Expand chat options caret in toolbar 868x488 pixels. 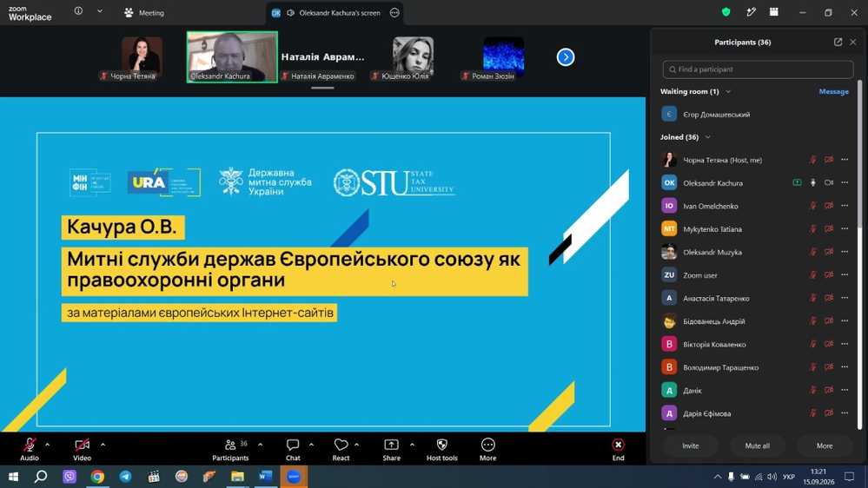pos(311,445)
